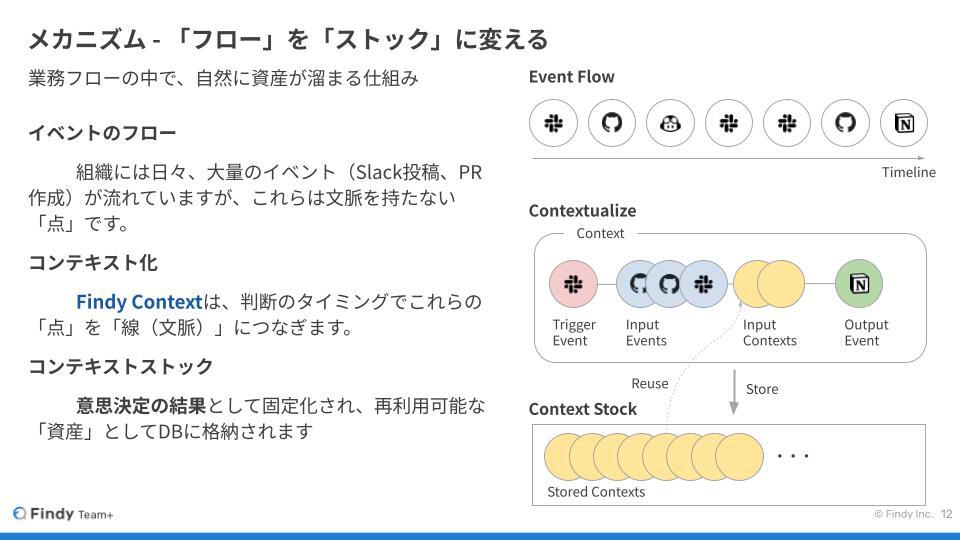Screen dimensions: 960x540
Task: Click the first GitHub icon in Event Flow
Action: pyautogui.click(x=612, y=123)
